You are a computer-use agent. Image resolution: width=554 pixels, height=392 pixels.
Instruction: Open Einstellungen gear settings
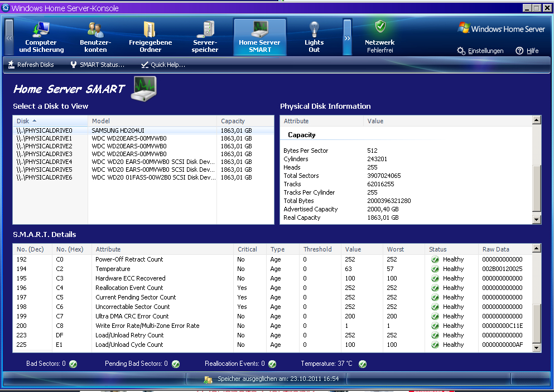(480, 51)
